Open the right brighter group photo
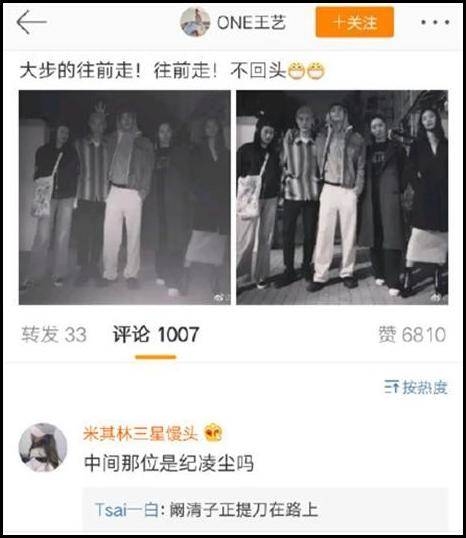Image resolution: width=466 pixels, height=538 pixels. tap(342, 197)
